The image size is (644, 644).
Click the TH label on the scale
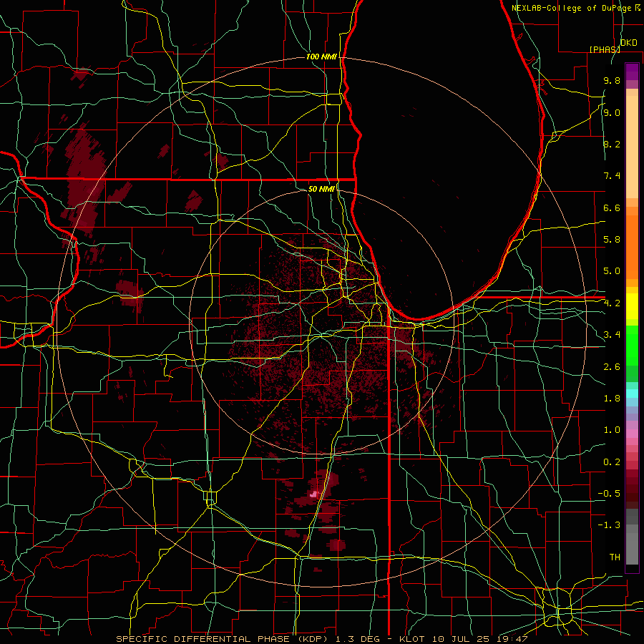615,557
